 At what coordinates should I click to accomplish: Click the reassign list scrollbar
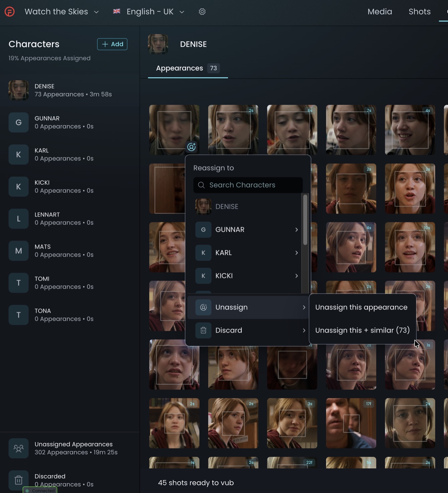pos(305,220)
